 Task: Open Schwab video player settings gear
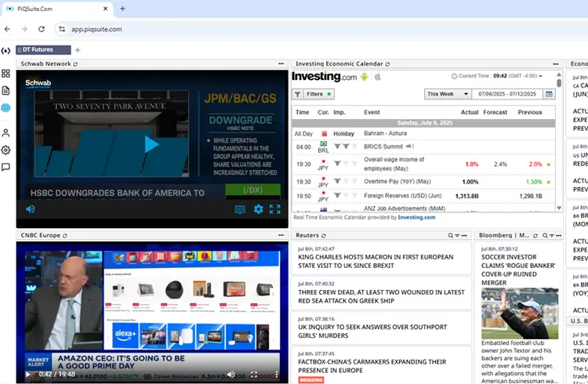(x=258, y=209)
